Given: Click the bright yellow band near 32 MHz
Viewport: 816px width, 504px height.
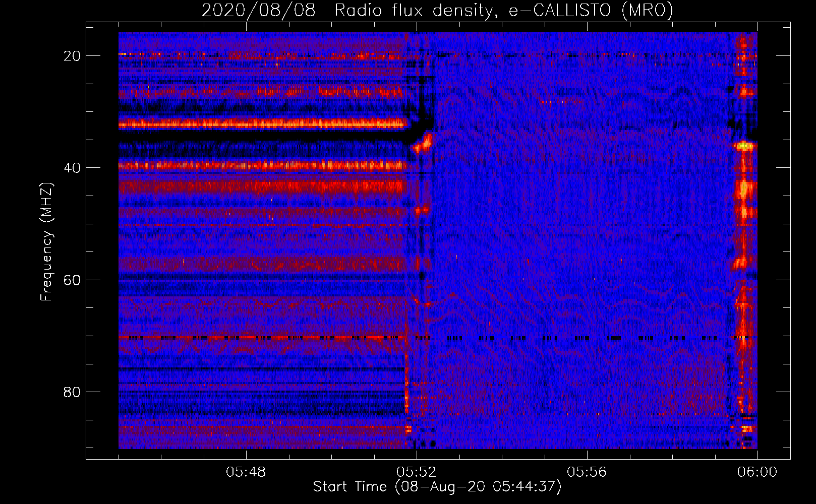Looking at the screenshot, I should [x=262, y=122].
